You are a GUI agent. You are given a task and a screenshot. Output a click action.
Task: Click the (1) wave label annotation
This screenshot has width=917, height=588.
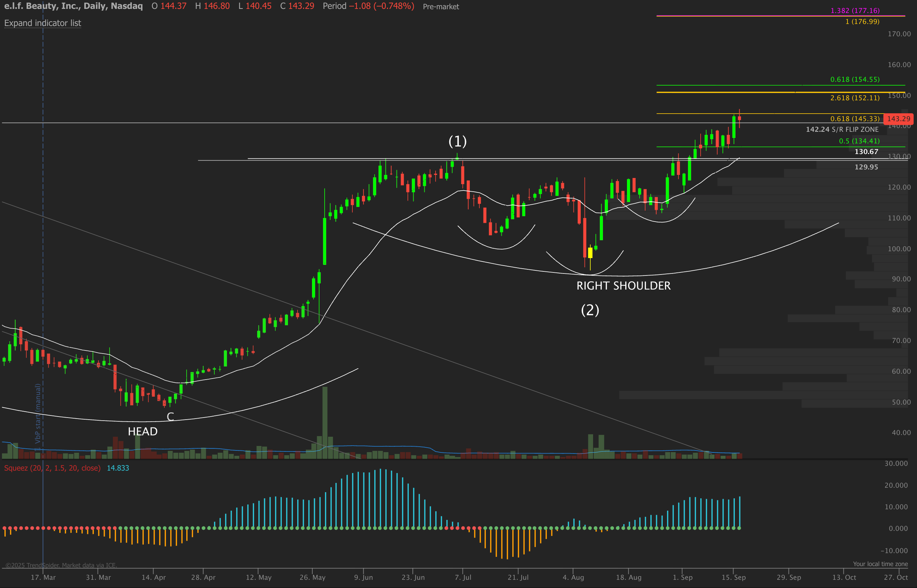457,141
